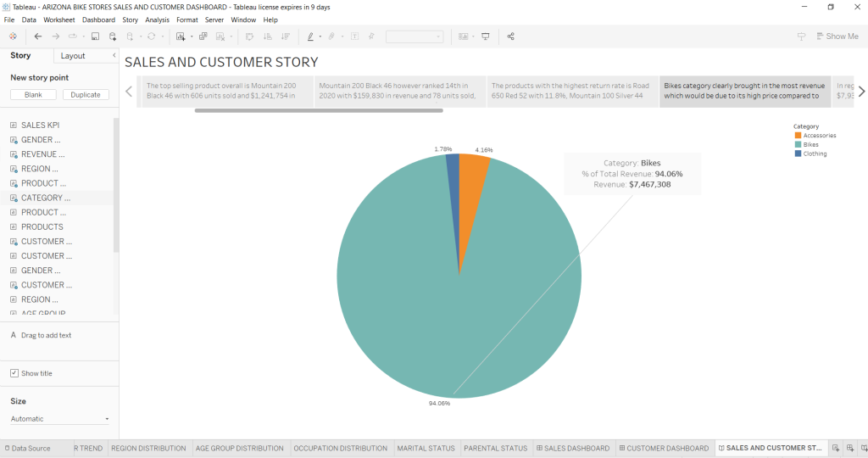Viewport: 868px width, 458px height.
Task: Click the New worksheet chart icon
Action: [181, 36]
